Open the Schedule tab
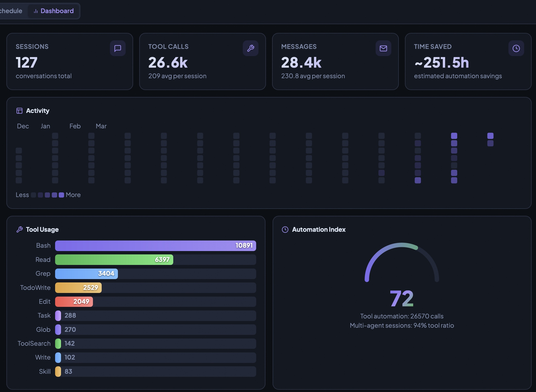This screenshot has height=392, width=536. [x=11, y=11]
